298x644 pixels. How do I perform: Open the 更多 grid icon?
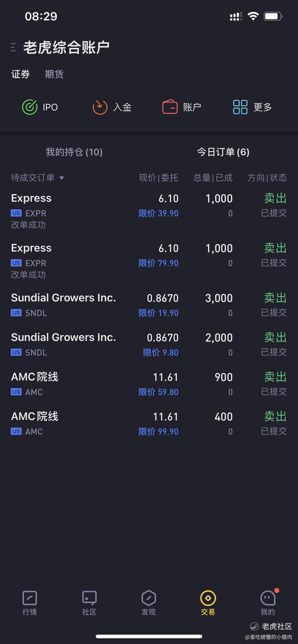(240, 107)
